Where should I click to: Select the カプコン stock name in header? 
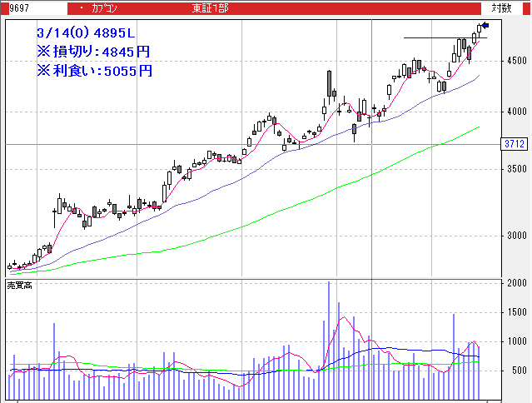click(104, 7)
